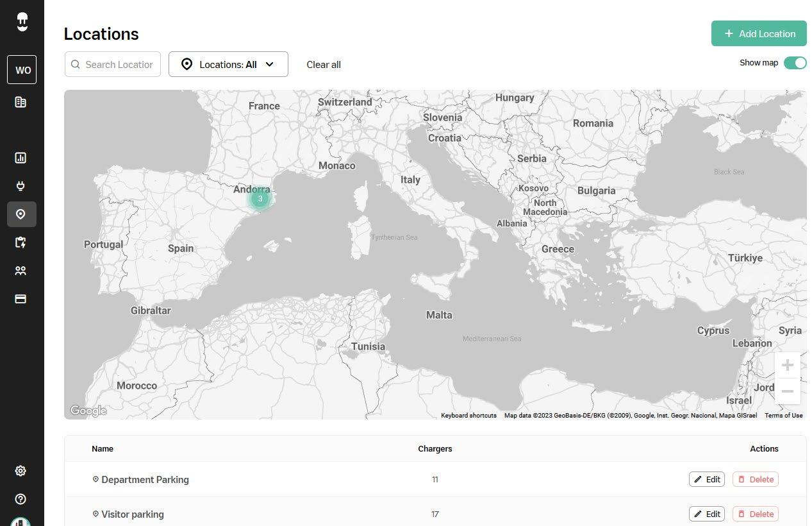
Task: Open the dashboard chart icon in sidebar
Action: pyautogui.click(x=21, y=158)
